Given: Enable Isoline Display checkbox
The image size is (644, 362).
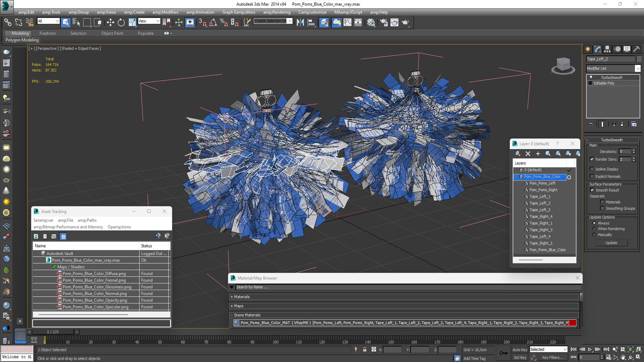Looking at the screenshot, I should [592, 169].
